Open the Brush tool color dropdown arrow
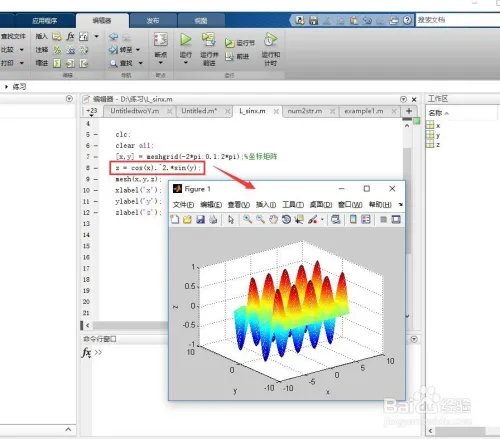The image size is (500, 439). point(322,219)
